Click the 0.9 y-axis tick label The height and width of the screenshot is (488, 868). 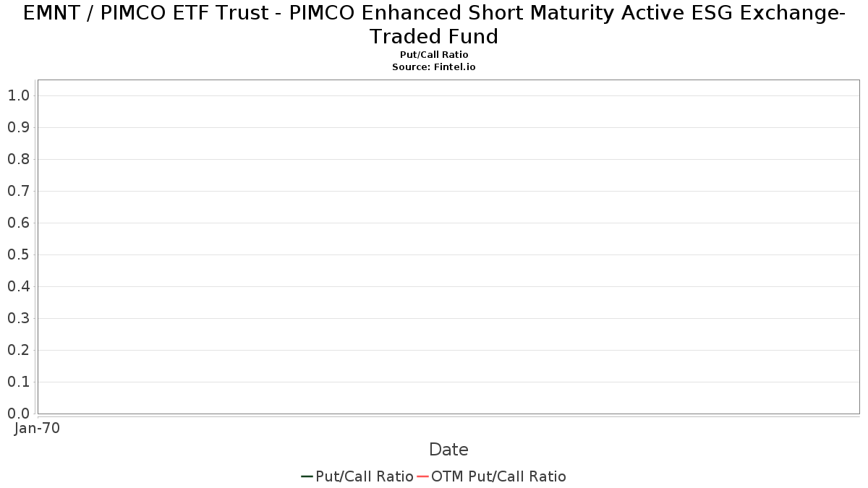18,127
